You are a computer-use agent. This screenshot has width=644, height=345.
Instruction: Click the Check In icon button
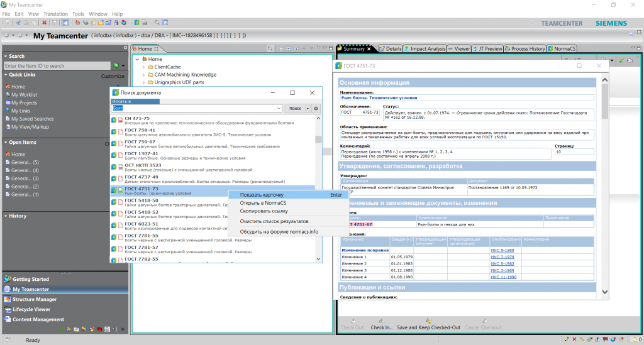[382, 324]
